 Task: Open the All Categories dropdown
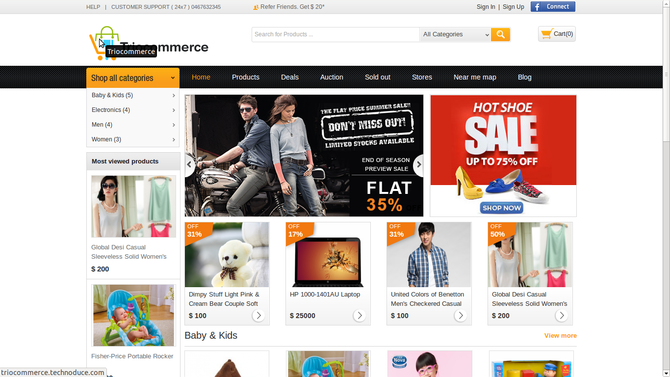pos(455,34)
